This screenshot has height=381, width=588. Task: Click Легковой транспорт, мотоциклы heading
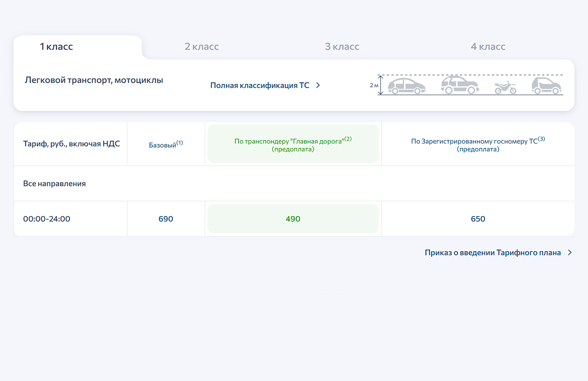click(94, 80)
